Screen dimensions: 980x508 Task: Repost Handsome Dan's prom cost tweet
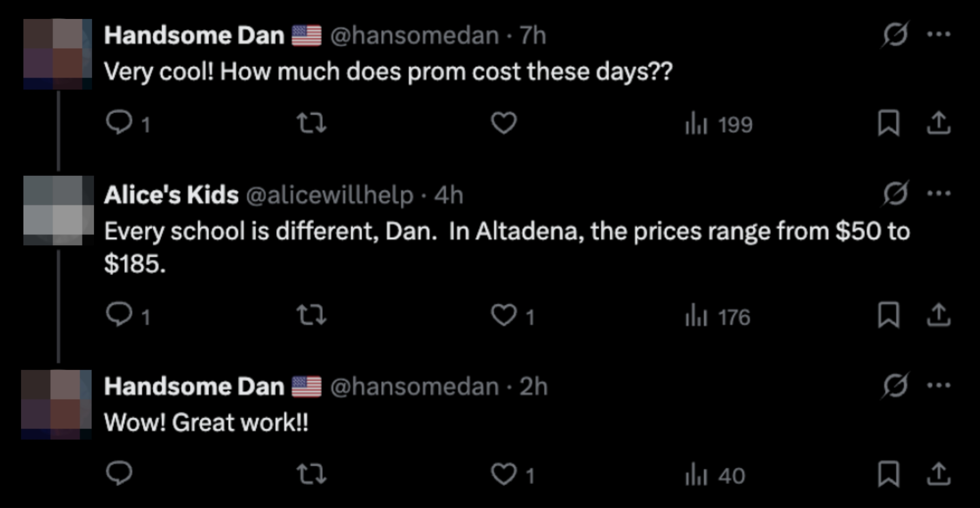pyautogui.click(x=311, y=123)
